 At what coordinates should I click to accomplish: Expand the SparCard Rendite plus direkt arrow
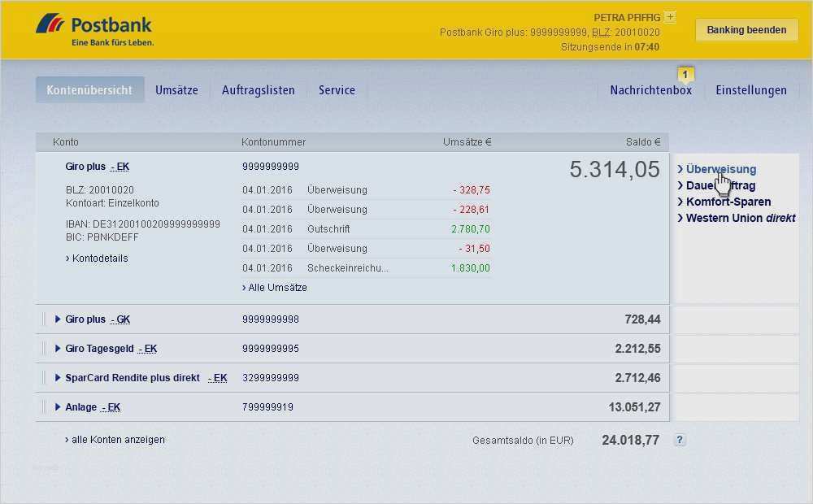coord(58,377)
